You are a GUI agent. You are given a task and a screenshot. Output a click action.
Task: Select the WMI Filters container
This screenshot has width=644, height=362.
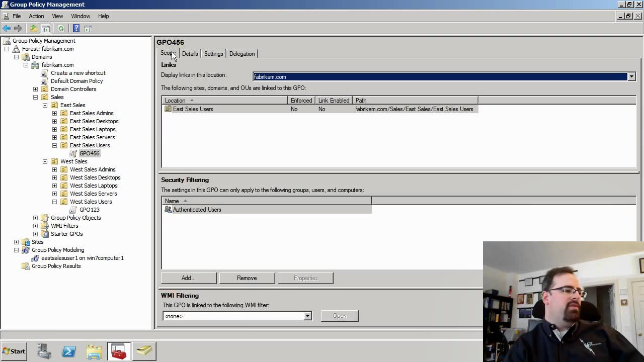point(64,226)
